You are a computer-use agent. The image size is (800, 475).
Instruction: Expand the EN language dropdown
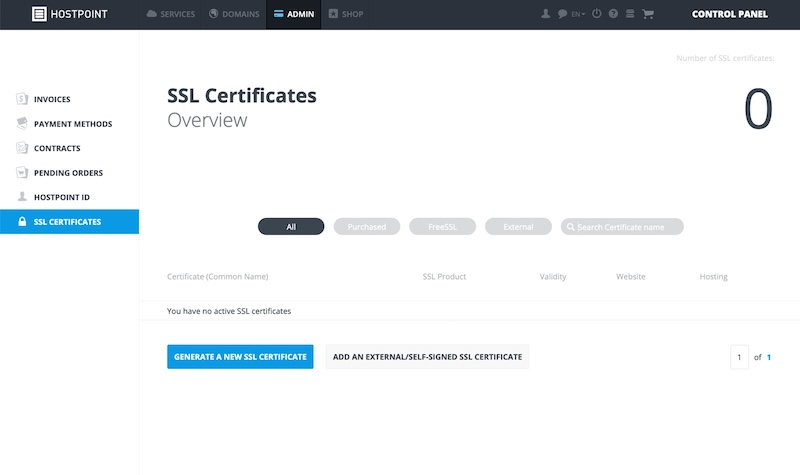tap(578, 14)
